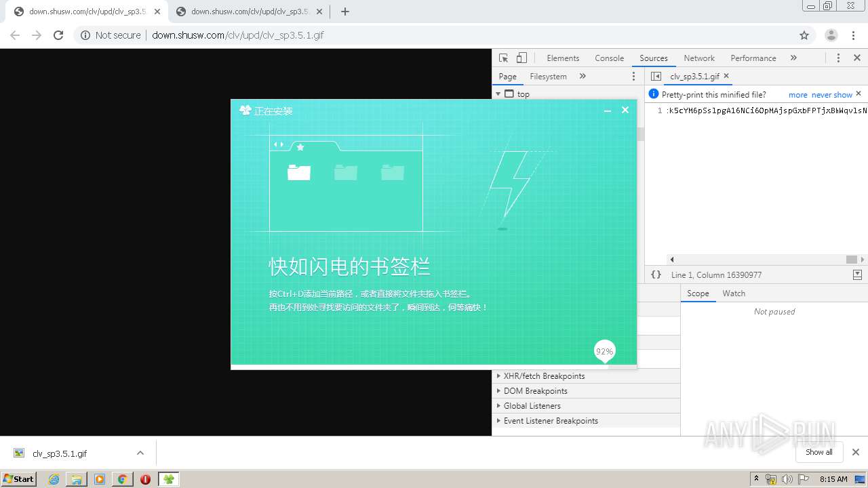Open the media player taskbar icon
The height and width of the screenshot is (488, 868).
coord(100,479)
